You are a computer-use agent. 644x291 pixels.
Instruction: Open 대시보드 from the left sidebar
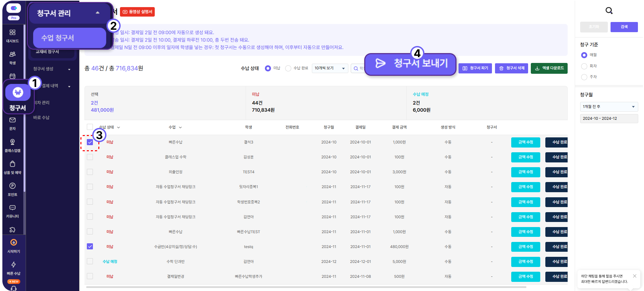(x=13, y=36)
